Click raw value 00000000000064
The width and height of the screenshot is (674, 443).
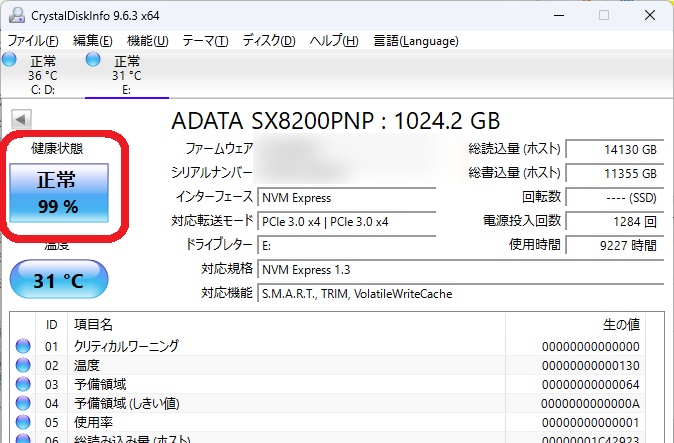[x=591, y=384]
